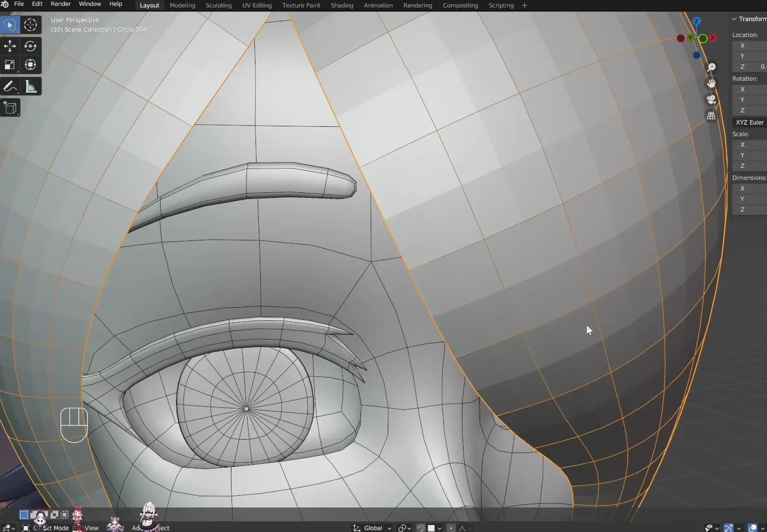Viewport: 767px width, 532px height.
Task: Pick the Annotate pencil tool
Action: (10, 87)
